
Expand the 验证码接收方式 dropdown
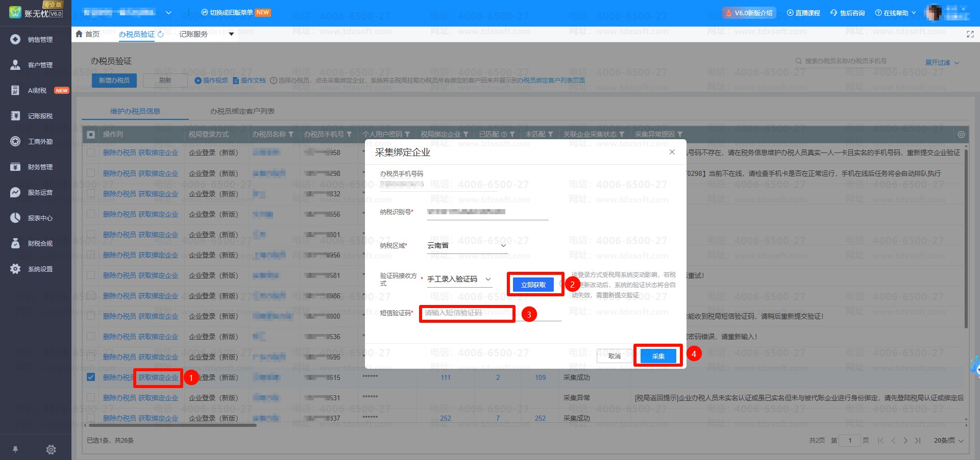point(459,279)
